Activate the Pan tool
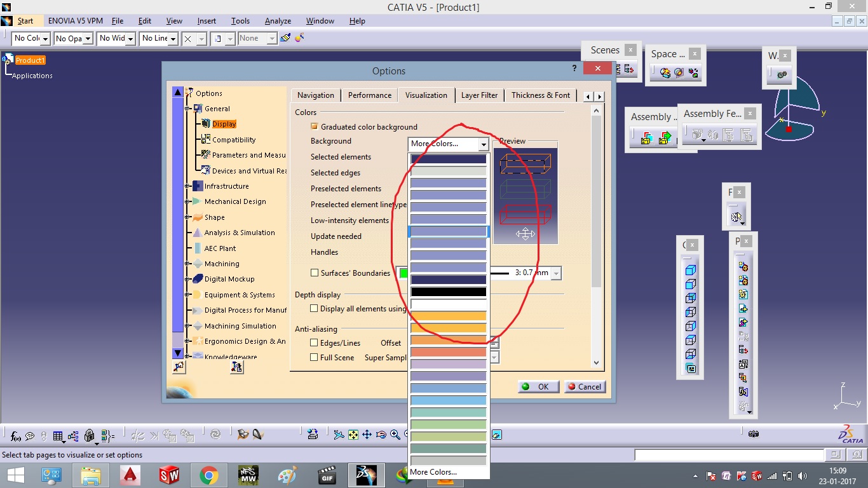 [367, 435]
